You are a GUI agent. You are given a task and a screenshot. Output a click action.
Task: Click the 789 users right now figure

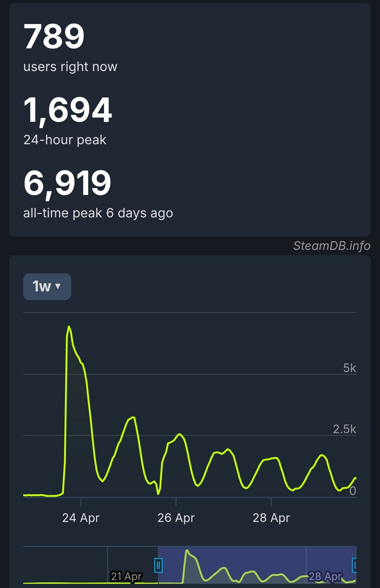[54, 36]
